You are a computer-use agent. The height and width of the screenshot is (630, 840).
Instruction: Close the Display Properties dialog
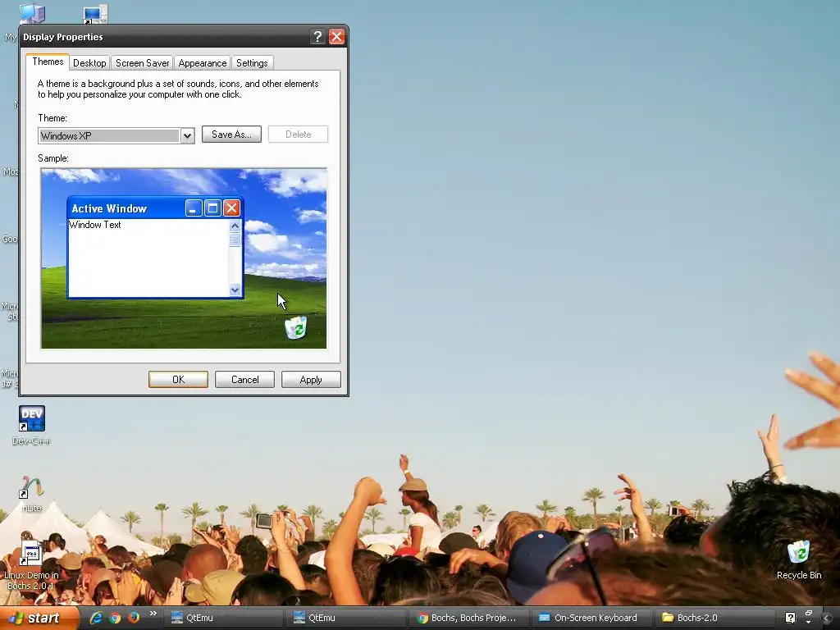coord(336,36)
